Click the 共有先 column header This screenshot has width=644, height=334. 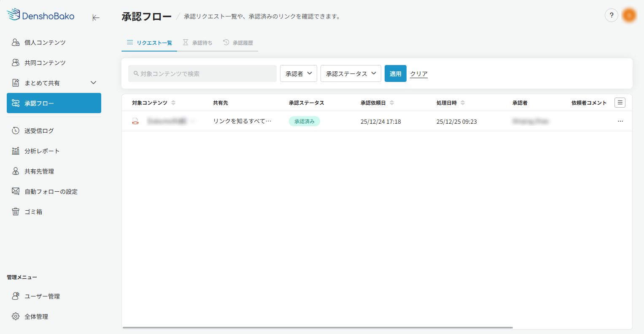click(x=221, y=103)
